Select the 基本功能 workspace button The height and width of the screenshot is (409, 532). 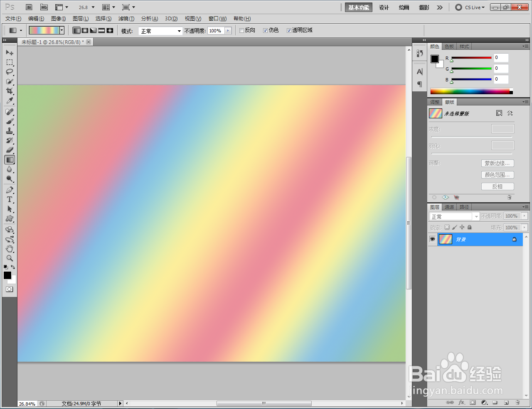359,7
